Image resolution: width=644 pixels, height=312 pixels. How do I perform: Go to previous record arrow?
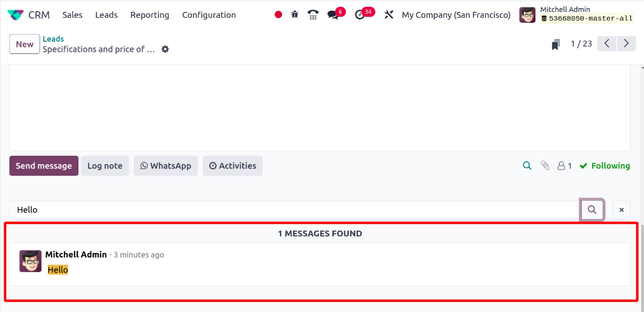607,43
